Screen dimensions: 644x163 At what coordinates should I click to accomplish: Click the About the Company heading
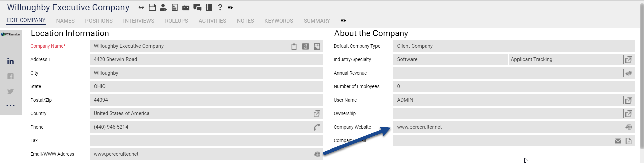point(371,33)
